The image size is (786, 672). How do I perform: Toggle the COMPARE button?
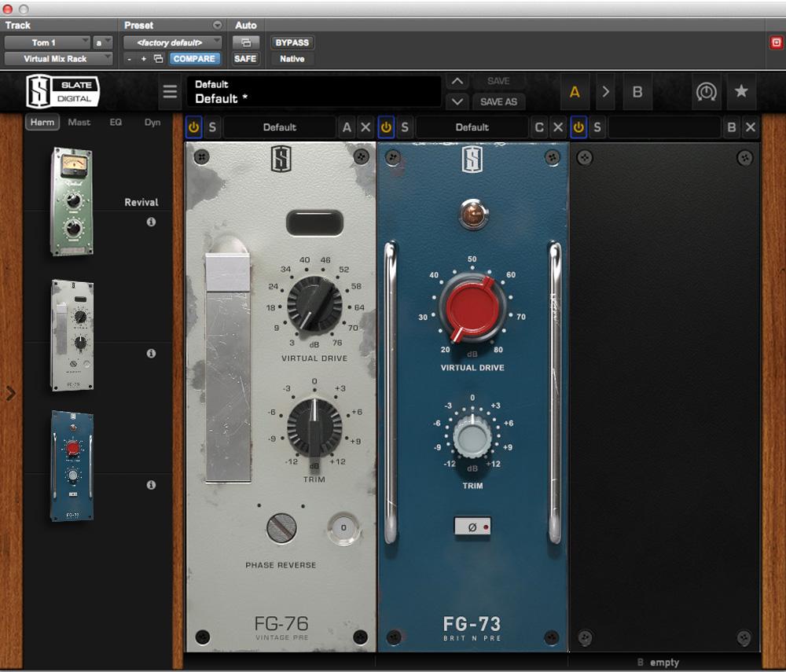point(194,59)
